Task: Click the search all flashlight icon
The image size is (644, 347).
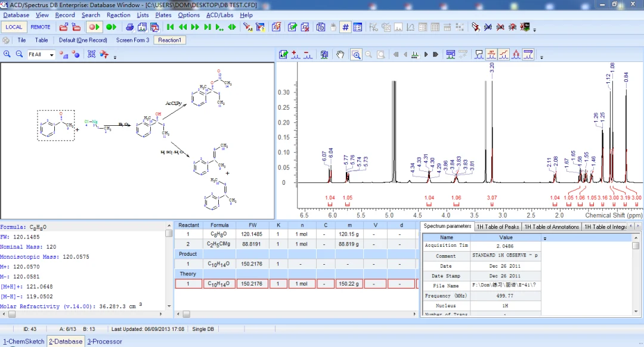Action: (x=247, y=27)
